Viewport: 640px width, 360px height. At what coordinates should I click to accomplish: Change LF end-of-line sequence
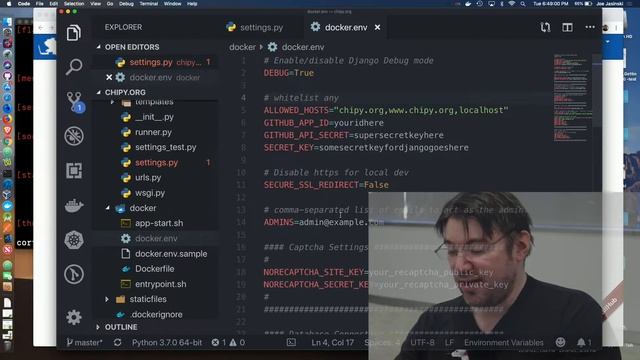(x=449, y=342)
